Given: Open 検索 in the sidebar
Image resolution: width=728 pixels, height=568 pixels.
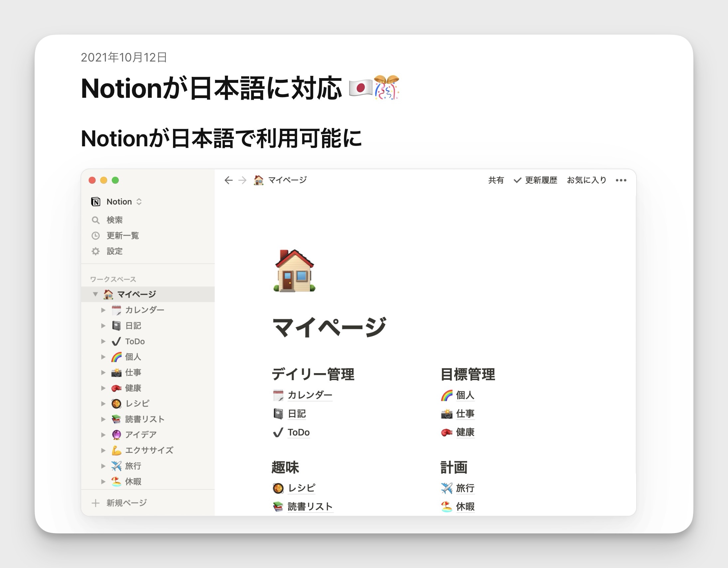Looking at the screenshot, I should tap(115, 220).
